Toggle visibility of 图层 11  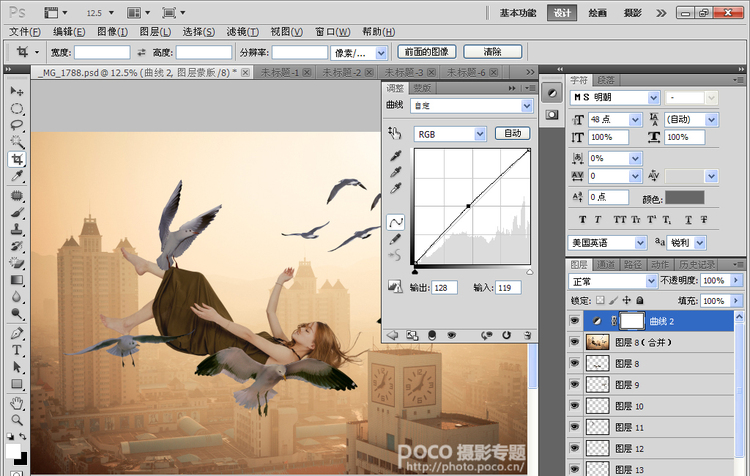pyautogui.click(x=574, y=427)
